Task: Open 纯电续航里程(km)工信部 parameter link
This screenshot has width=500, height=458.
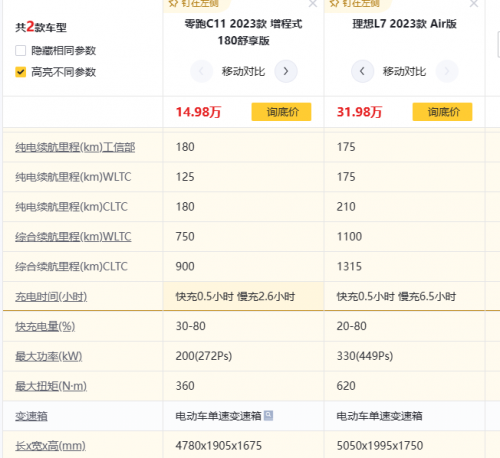Action: [x=75, y=147]
